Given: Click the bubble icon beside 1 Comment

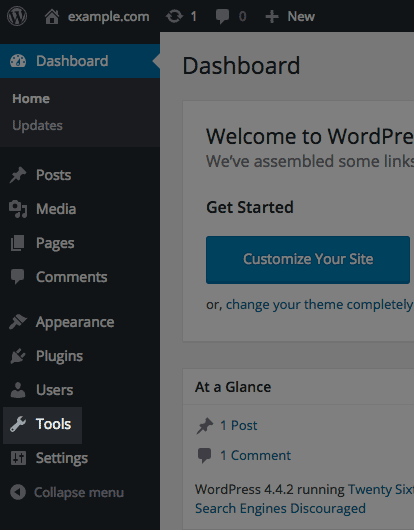Looking at the screenshot, I should point(204,456).
